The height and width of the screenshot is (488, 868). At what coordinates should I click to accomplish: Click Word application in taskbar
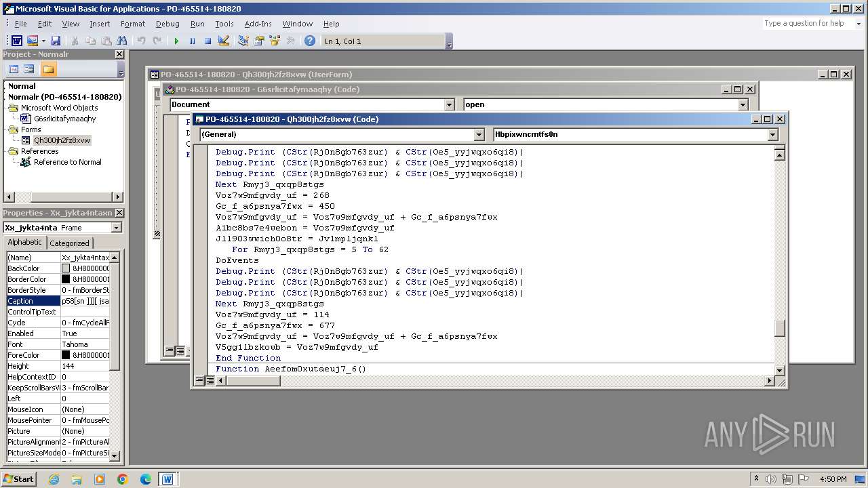tap(167, 479)
